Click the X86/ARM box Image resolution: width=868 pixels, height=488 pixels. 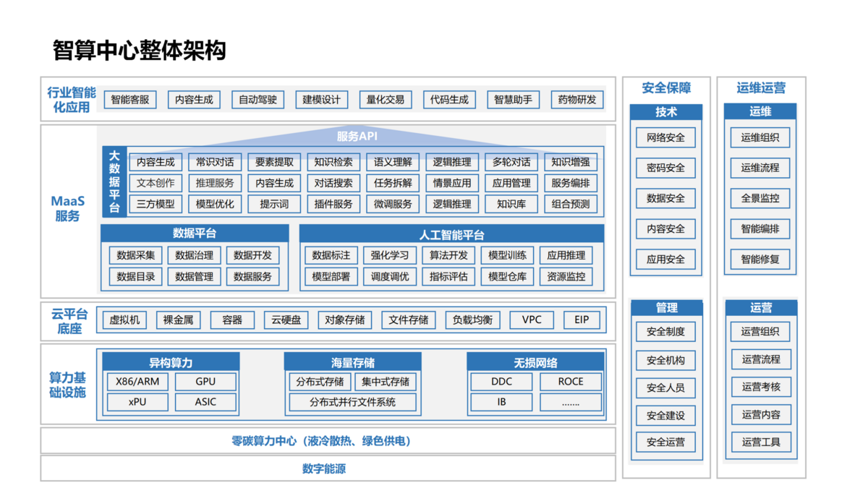click(137, 382)
